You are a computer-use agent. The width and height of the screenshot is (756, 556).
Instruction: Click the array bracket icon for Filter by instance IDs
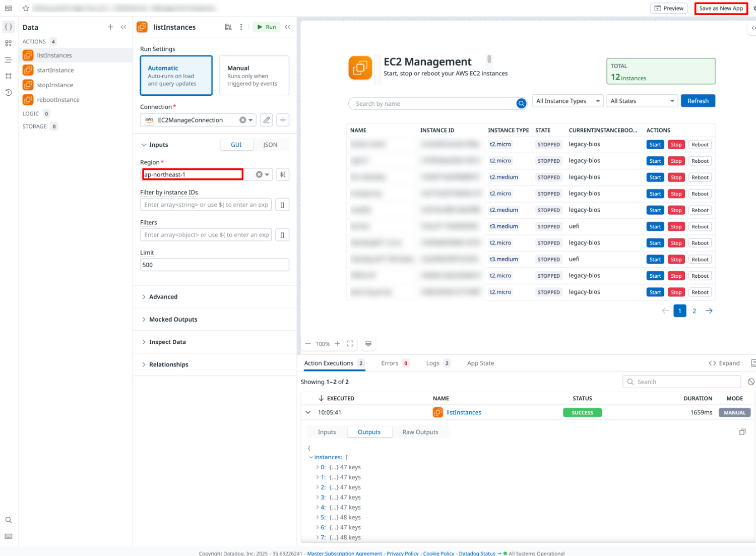click(282, 205)
